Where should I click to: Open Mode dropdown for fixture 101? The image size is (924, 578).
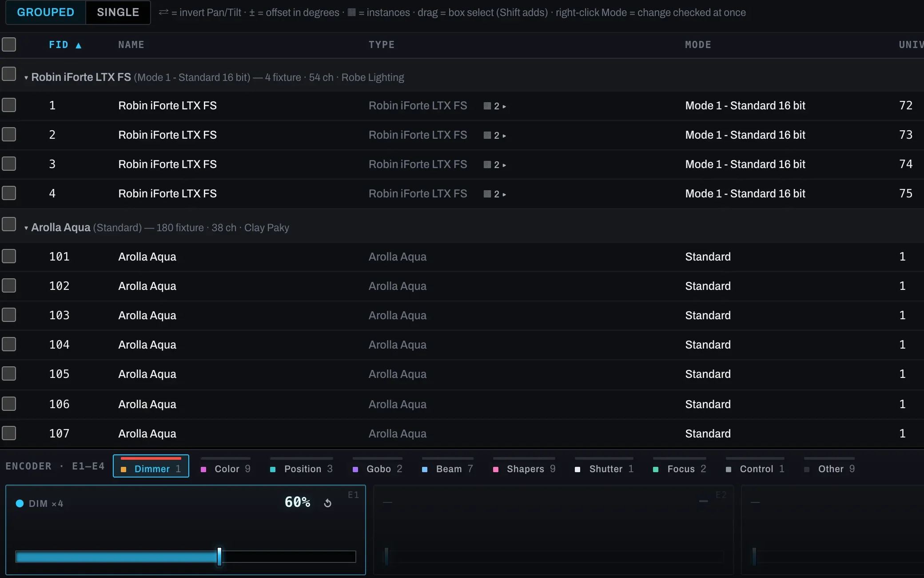pyautogui.click(x=708, y=257)
